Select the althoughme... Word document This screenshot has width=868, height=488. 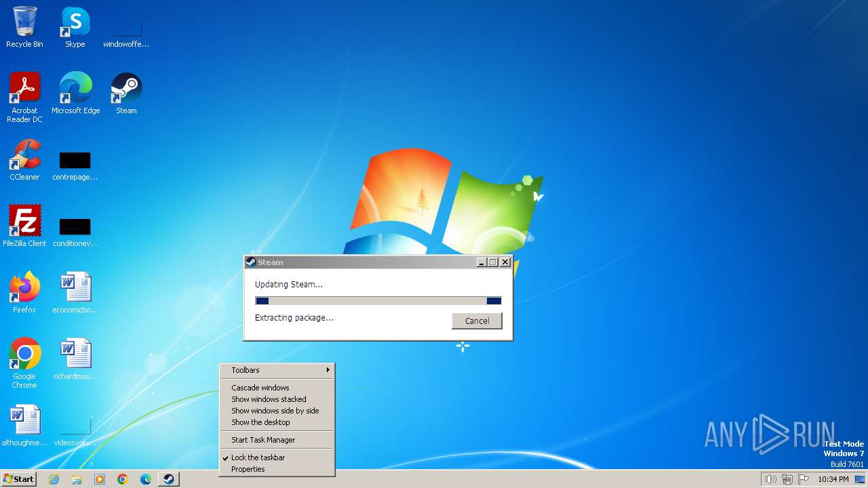tap(24, 426)
